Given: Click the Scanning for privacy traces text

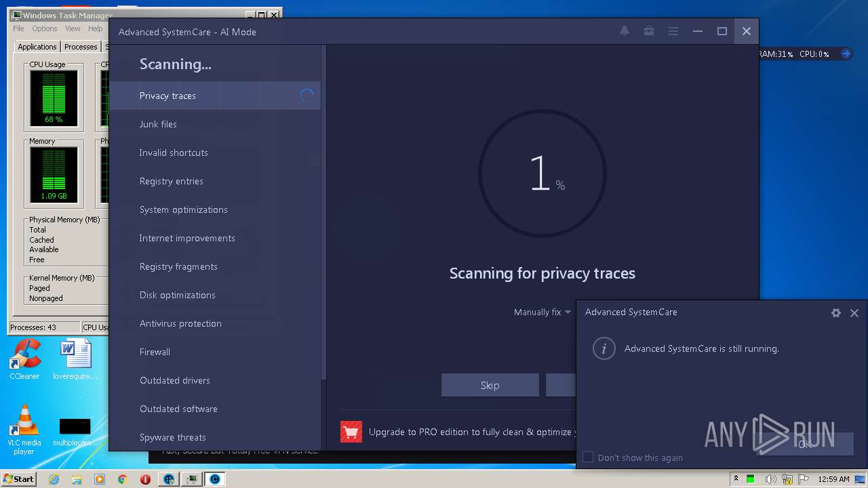Looking at the screenshot, I should (542, 274).
